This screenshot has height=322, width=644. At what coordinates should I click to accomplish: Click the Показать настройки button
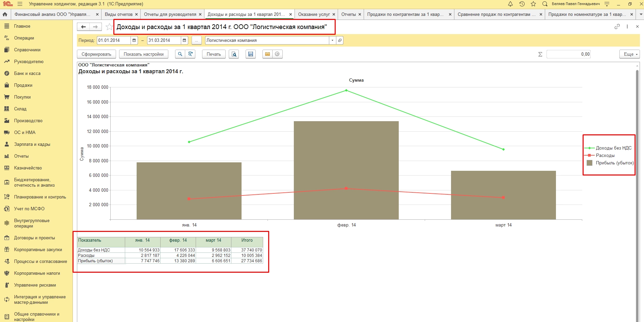point(143,54)
